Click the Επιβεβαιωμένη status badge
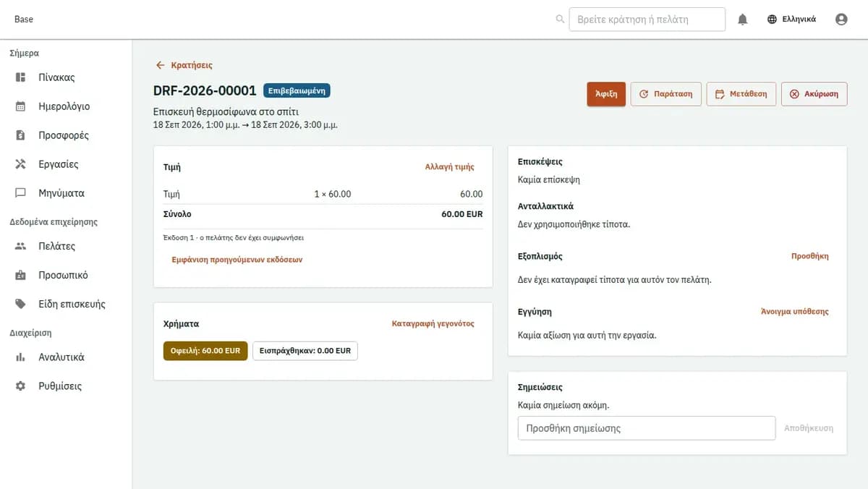 [297, 91]
